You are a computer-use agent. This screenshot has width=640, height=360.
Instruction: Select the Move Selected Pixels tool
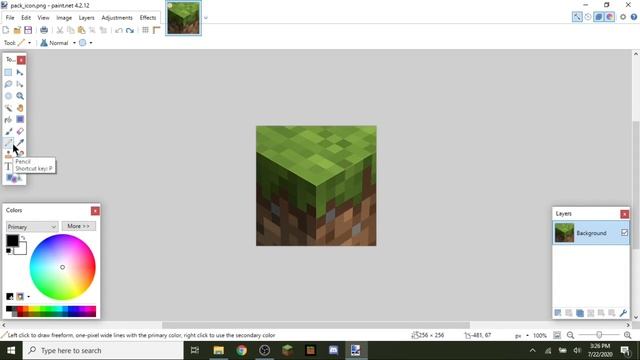(20, 72)
